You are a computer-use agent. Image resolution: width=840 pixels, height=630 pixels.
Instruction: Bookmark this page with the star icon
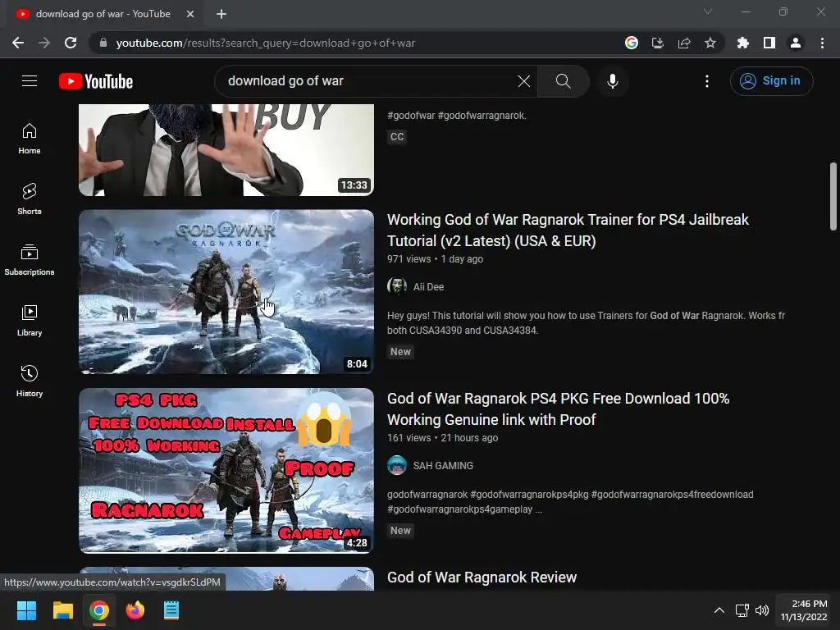coord(710,43)
